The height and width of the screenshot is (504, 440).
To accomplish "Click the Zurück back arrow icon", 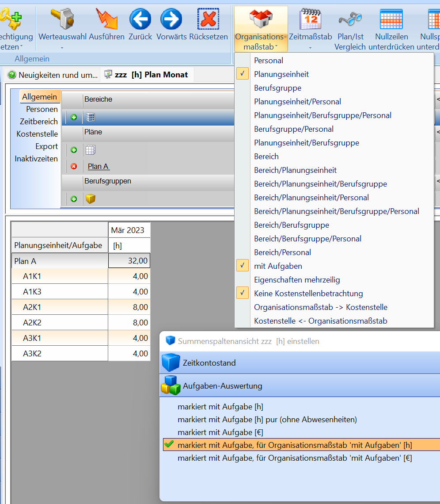I will pyautogui.click(x=140, y=20).
